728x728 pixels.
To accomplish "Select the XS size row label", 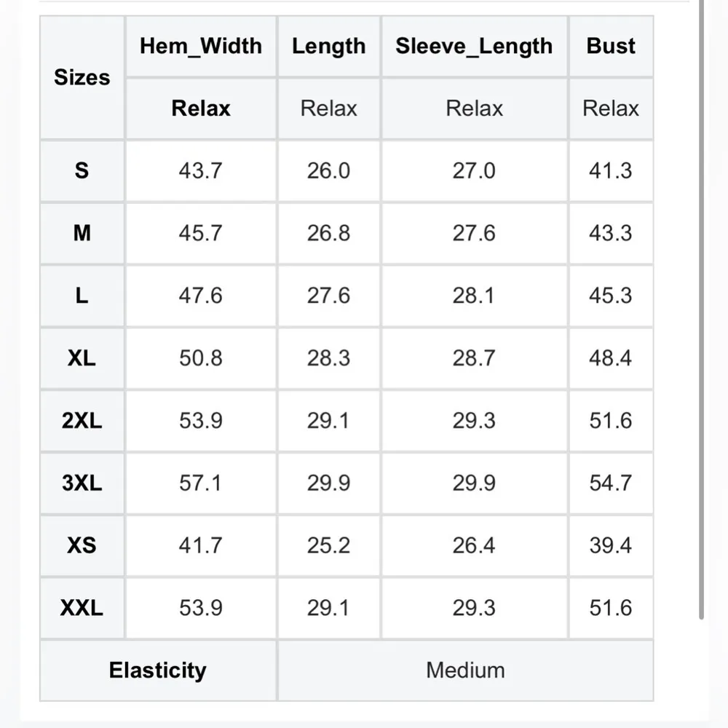I will (x=82, y=545).
